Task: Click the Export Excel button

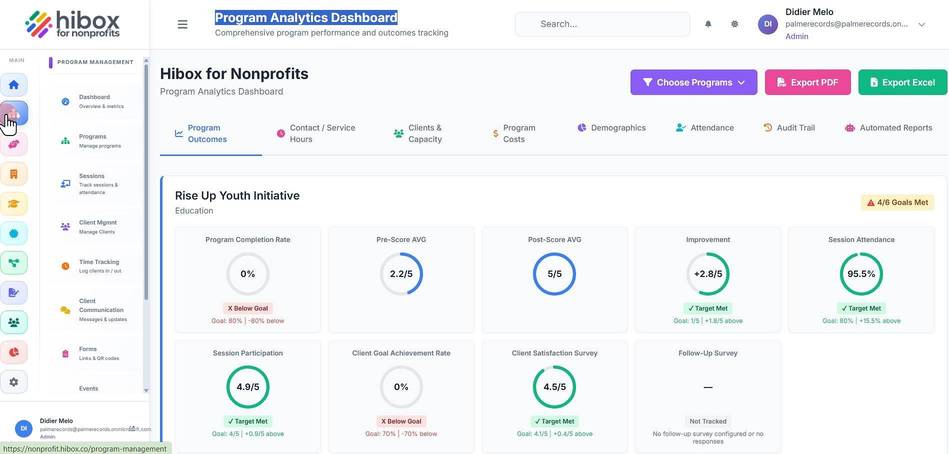Action: point(902,82)
